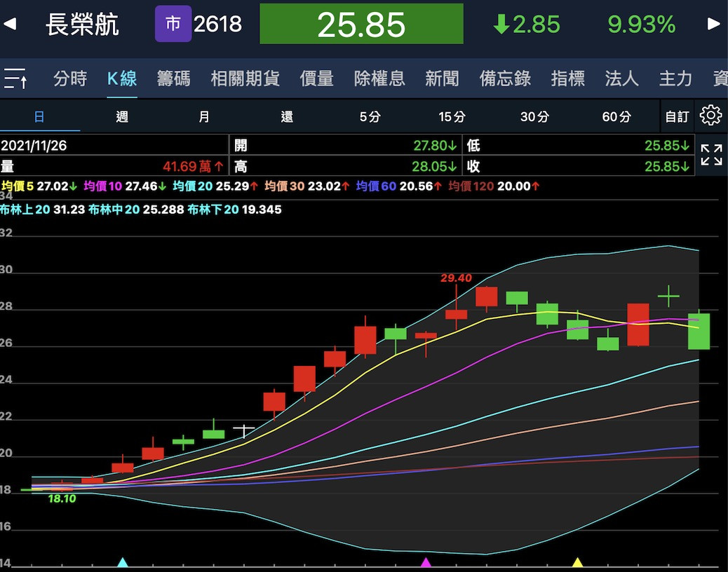The width and height of the screenshot is (728, 572).
Task: Switch to 分時 tab
Action: point(70,79)
